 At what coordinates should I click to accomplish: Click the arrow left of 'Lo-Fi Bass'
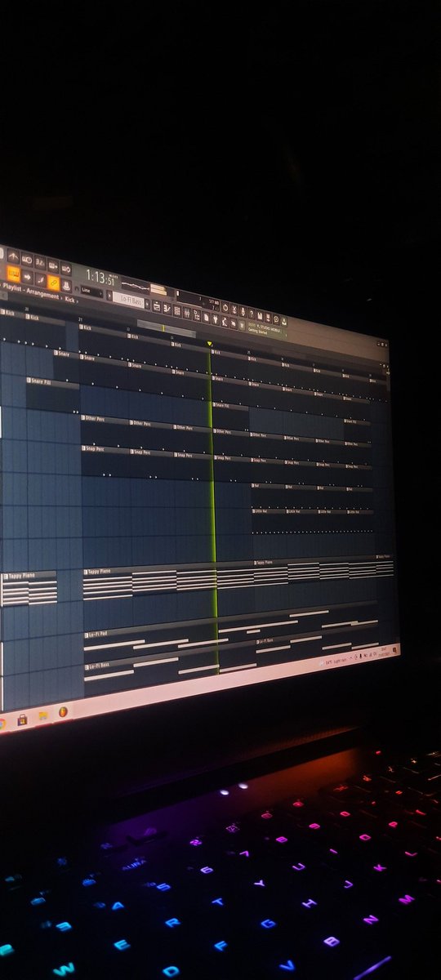click(109, 295)
